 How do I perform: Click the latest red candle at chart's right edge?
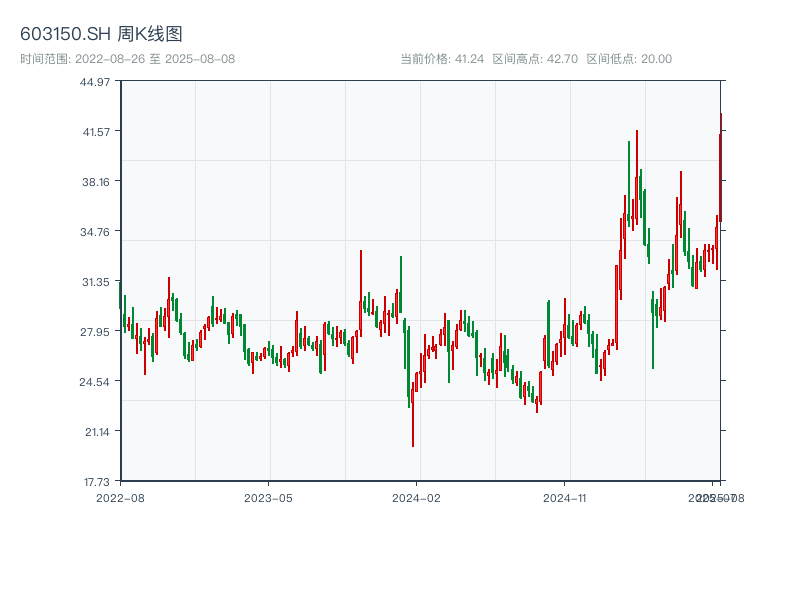click(x=720, y=167)
